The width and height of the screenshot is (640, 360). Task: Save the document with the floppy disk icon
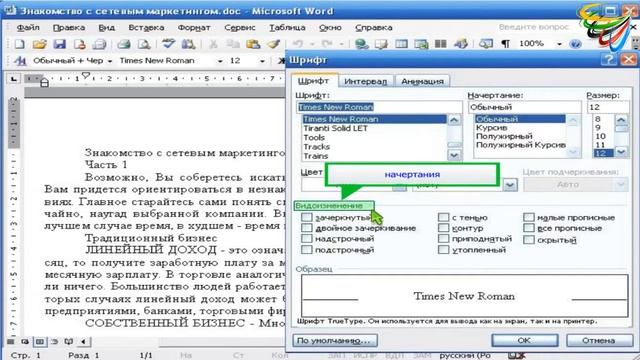(x=60, y=44)
